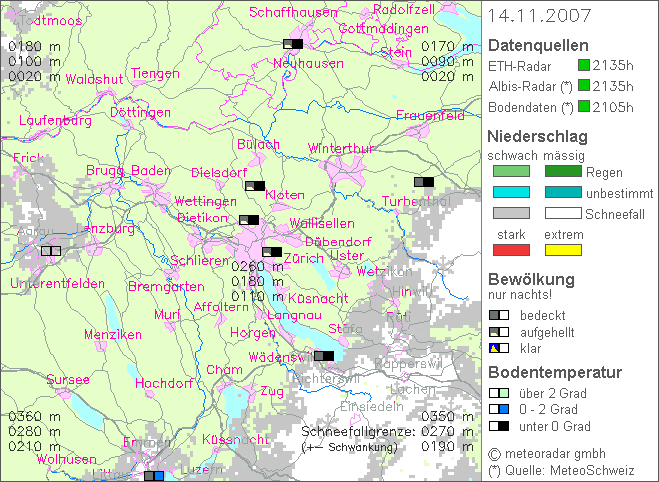Click the bedeckt cloud cover legend icon
This screenshot has height=482, width=659.
(x=499, y=315)
